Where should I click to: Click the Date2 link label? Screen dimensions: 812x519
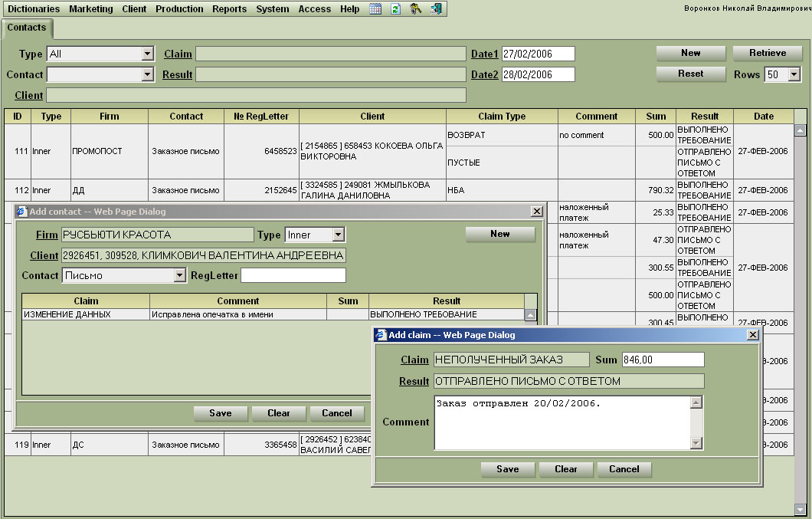(x=485, y=74)
